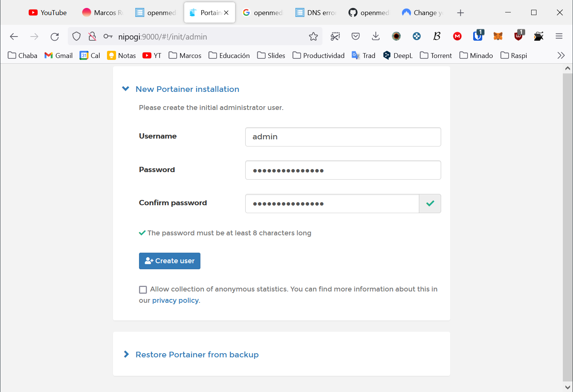Click into the Username input field

[x=343, y=137]
